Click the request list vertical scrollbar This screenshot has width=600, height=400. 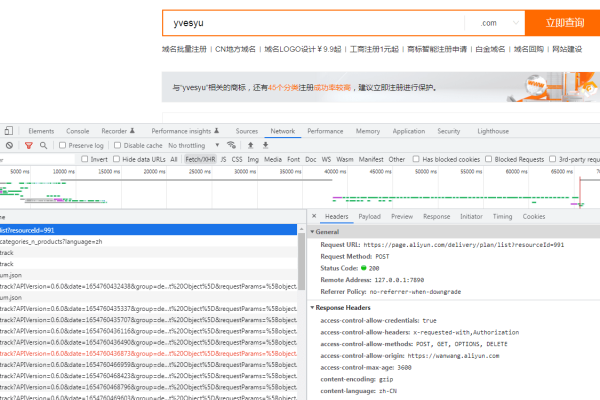point(302,261)
